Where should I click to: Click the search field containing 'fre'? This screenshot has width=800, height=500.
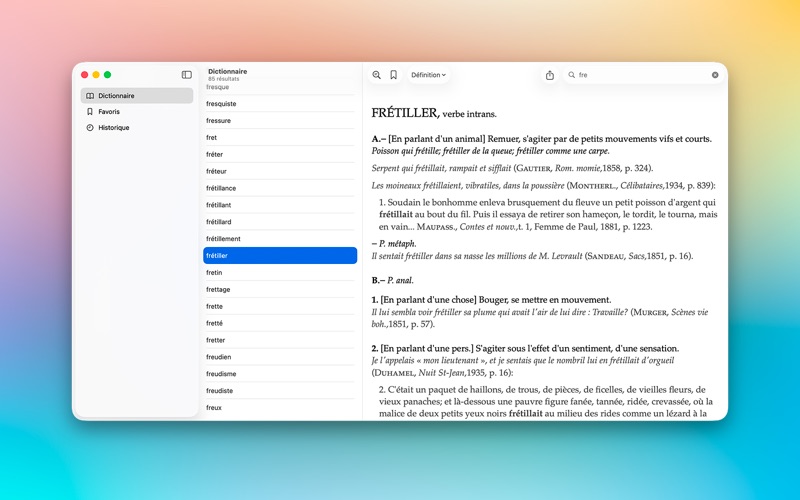coord(643,75)
